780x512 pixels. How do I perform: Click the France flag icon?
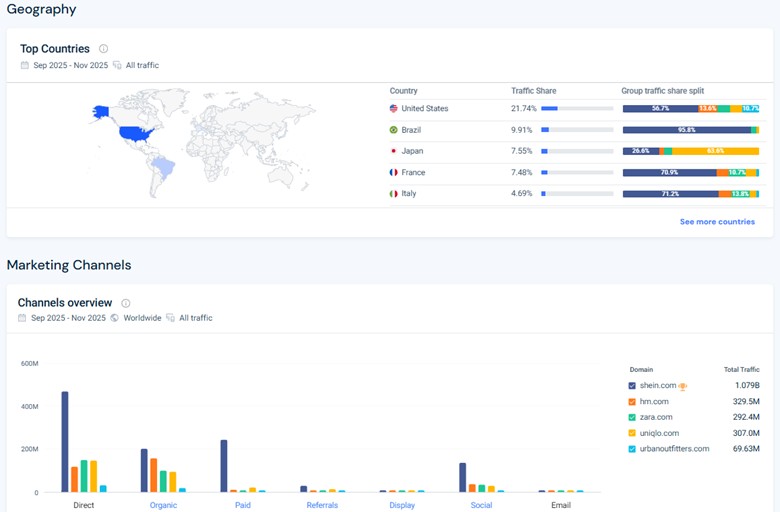(393, 172)
